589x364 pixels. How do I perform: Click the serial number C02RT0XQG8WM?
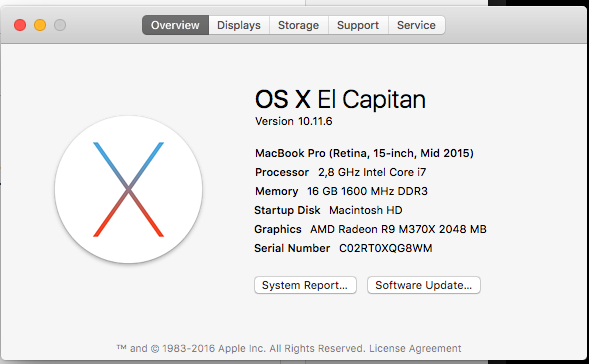pos(386,248)
